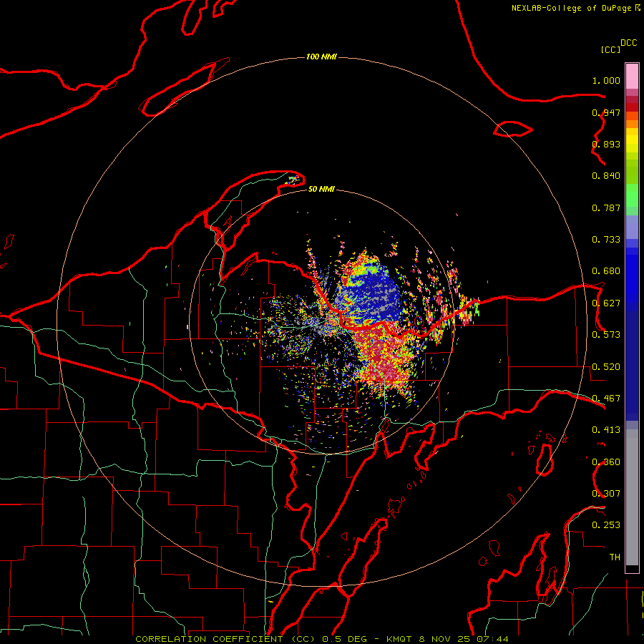Screen dimensions: 644x644
Task: Select the 0.733 scale value
Action: tap(606, 240)
